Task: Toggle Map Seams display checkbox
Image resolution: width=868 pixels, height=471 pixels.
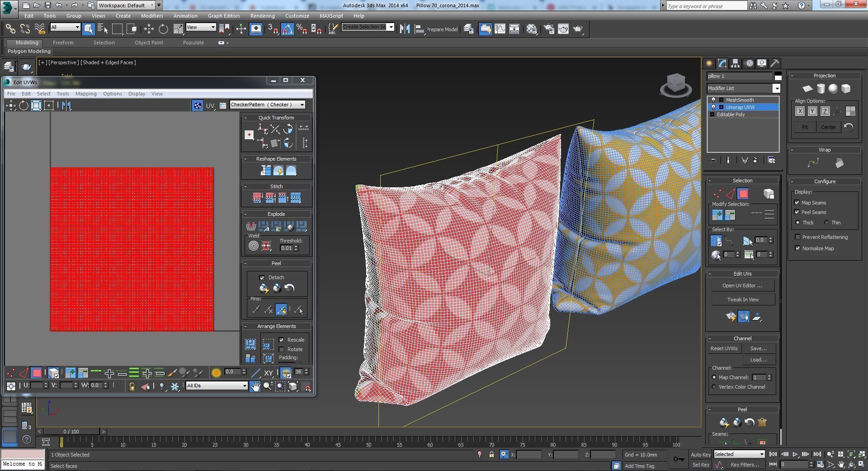Action: [797, 203]
